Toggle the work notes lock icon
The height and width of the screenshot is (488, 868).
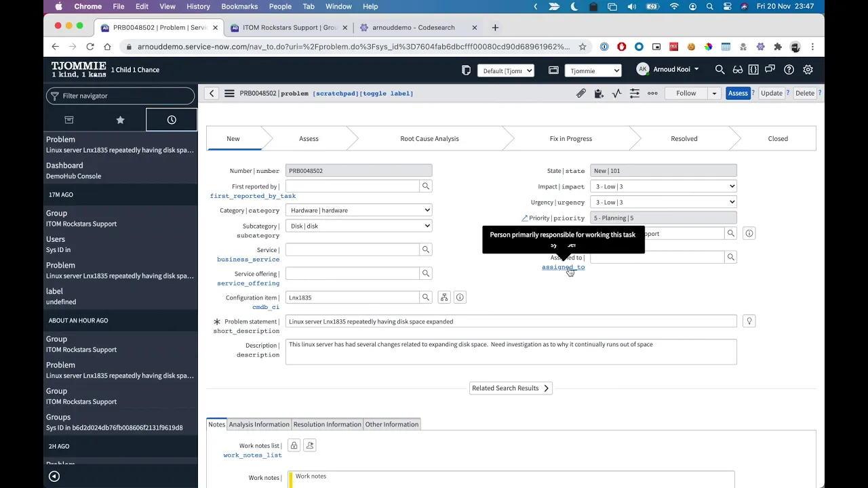[x=294, y=445]
